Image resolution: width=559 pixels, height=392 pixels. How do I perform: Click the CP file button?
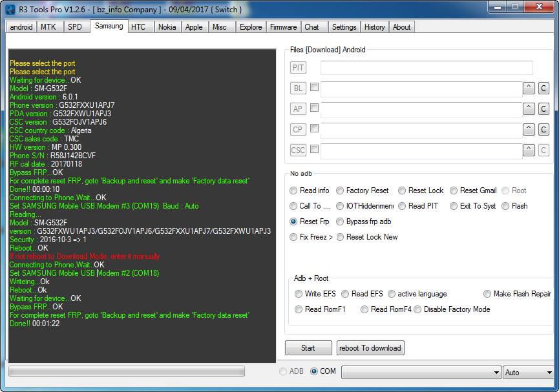point(298,129)
